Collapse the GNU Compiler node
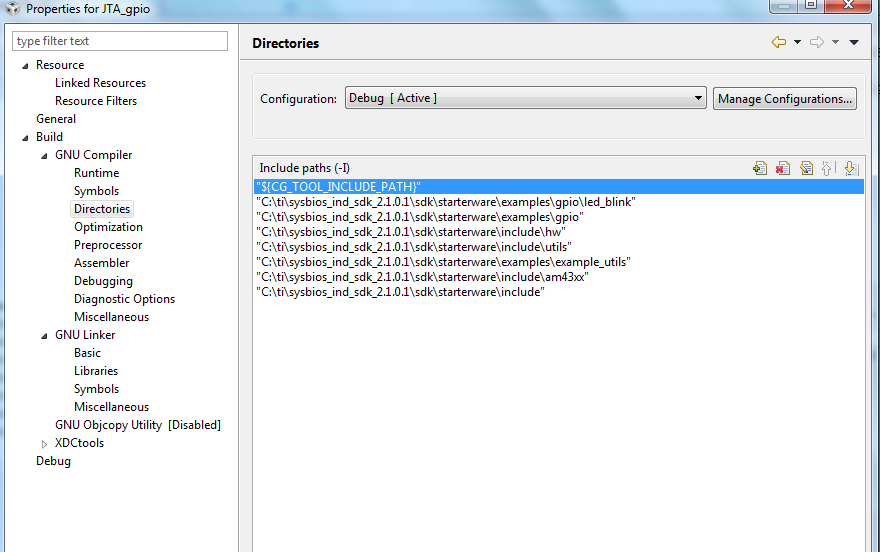 click(x=44, y=156)
